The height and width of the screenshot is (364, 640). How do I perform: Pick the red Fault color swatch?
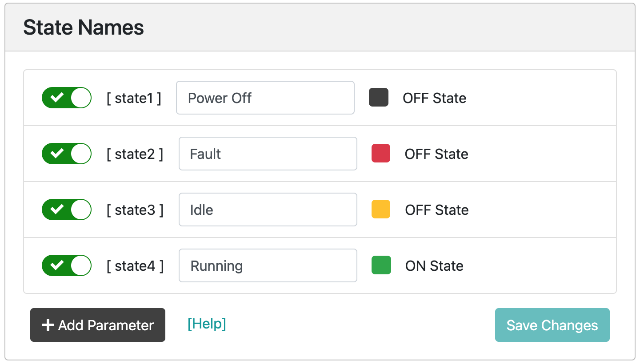[x=381, y=153]
